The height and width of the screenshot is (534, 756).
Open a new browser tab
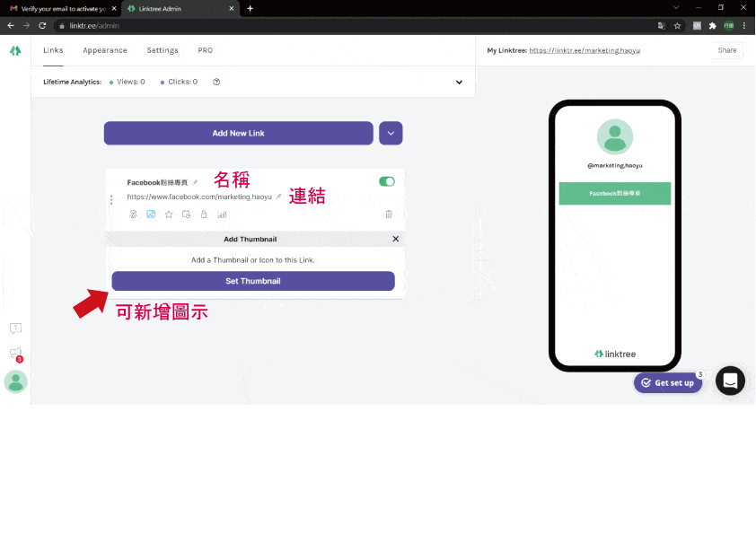pyautogui.click(x=250, y=8)
